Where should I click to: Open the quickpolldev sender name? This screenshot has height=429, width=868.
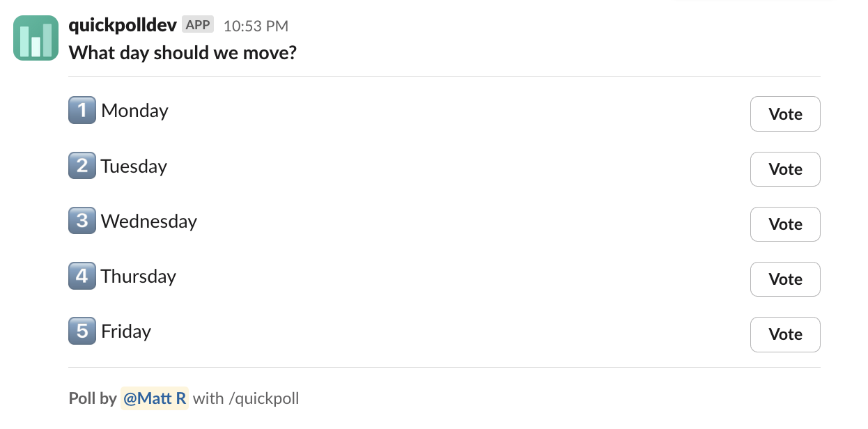123,25
